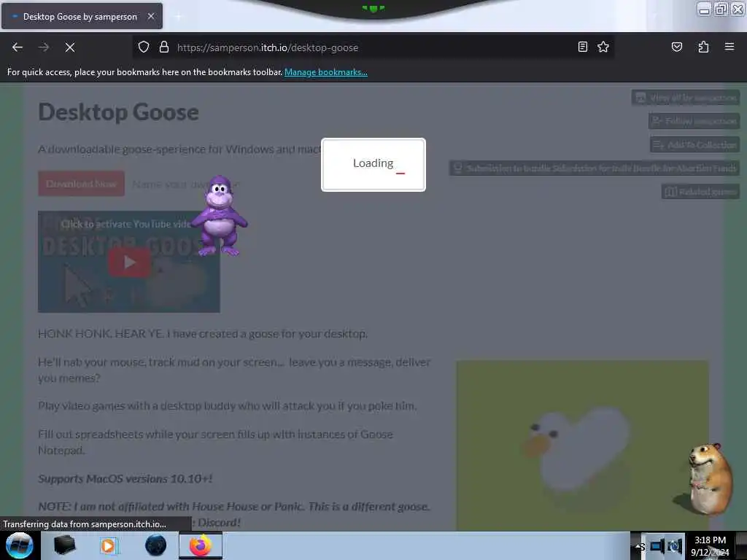Click the green pull-down handle at top
Viewport: 747px width, 560px height.
373,8
